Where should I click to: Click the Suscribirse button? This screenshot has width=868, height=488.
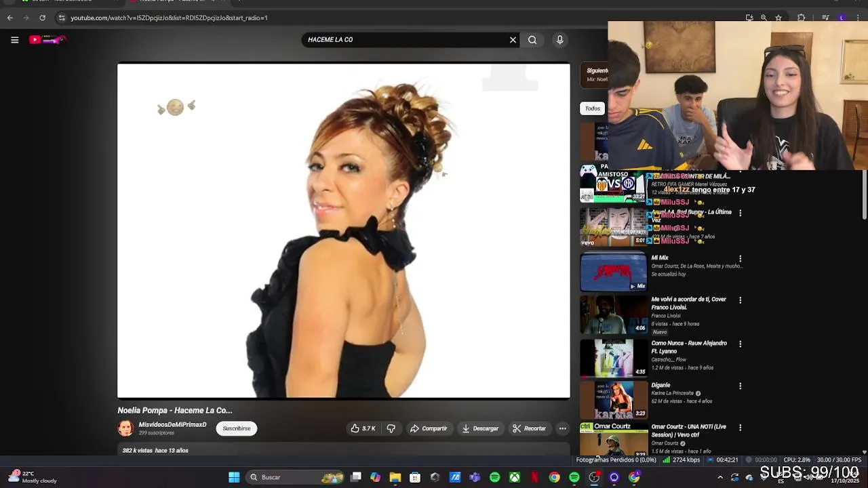coord(237,428)
